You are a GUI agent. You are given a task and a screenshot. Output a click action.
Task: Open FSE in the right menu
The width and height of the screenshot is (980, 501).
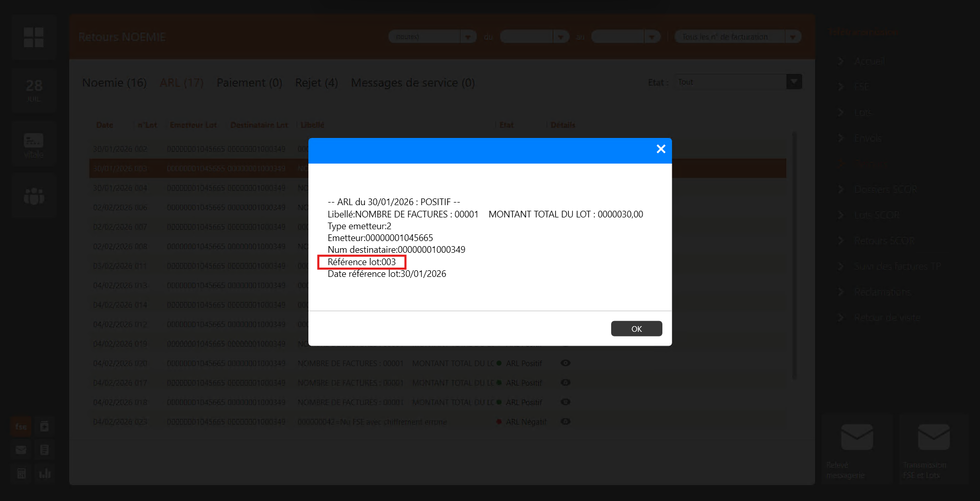coord(862,87)
